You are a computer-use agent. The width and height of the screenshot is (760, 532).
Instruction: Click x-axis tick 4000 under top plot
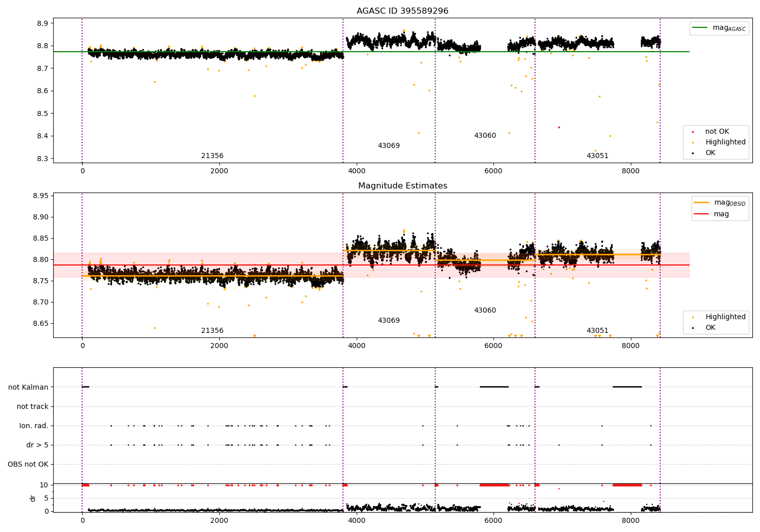click(x=357, y=171)
